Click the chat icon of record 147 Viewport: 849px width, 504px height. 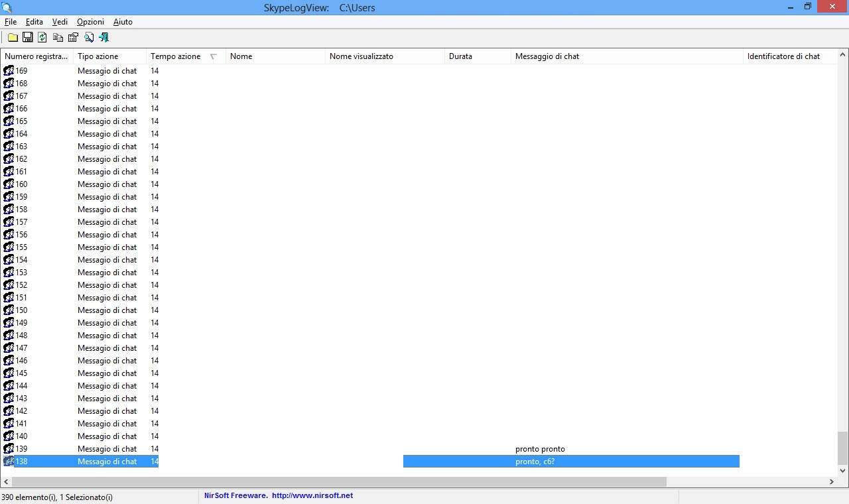point(9,347)
